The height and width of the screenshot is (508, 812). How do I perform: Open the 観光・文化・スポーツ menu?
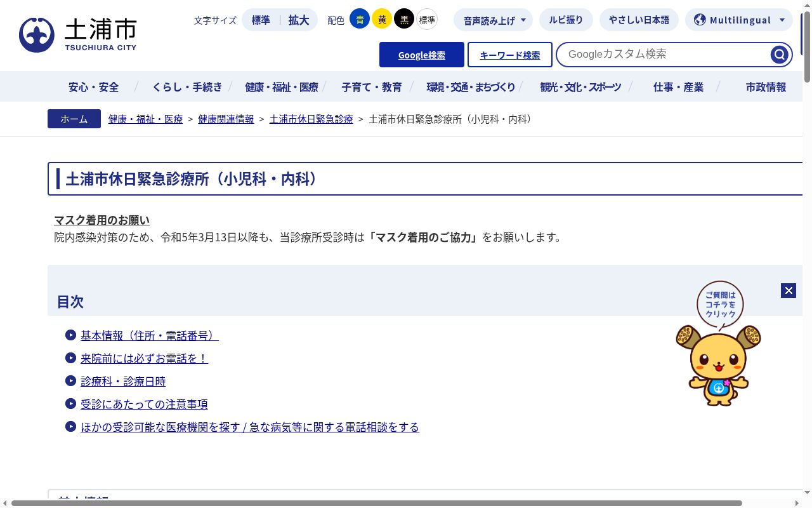click(580, 87)
